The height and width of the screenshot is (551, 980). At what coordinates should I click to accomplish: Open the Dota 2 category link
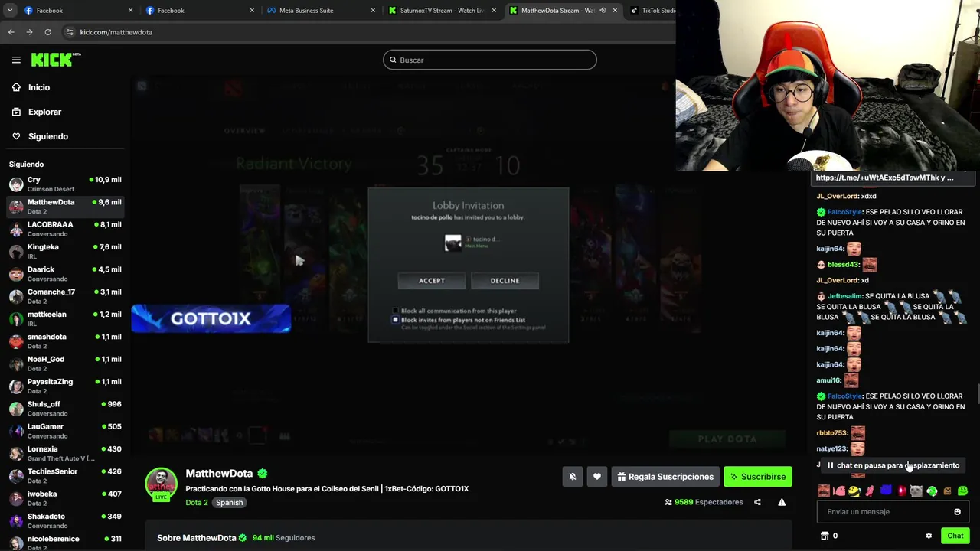coord(197,503)
